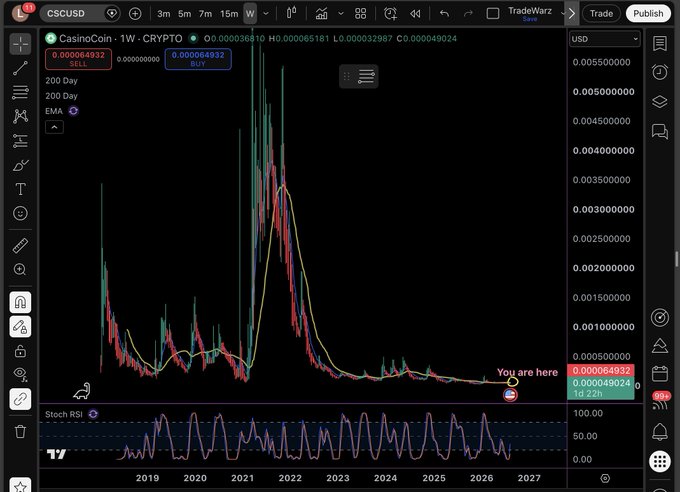Toggle stay in drawing mode

pos(20,327)
